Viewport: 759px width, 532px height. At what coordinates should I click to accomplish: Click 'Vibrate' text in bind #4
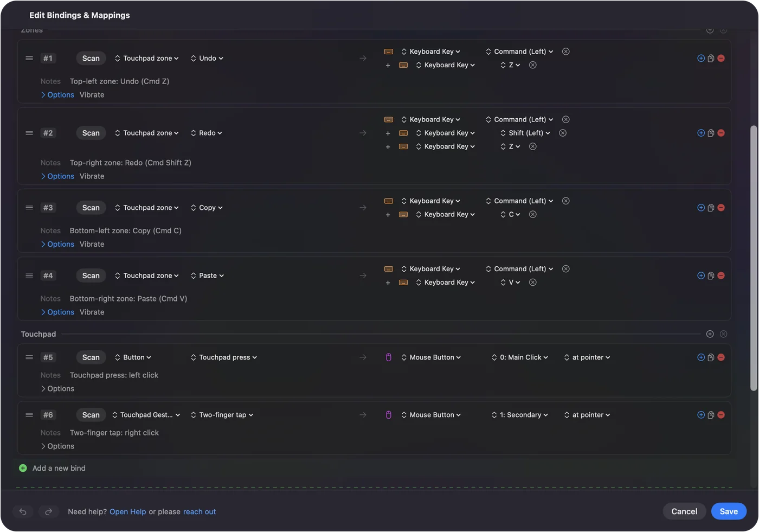(x=92, y=312)
